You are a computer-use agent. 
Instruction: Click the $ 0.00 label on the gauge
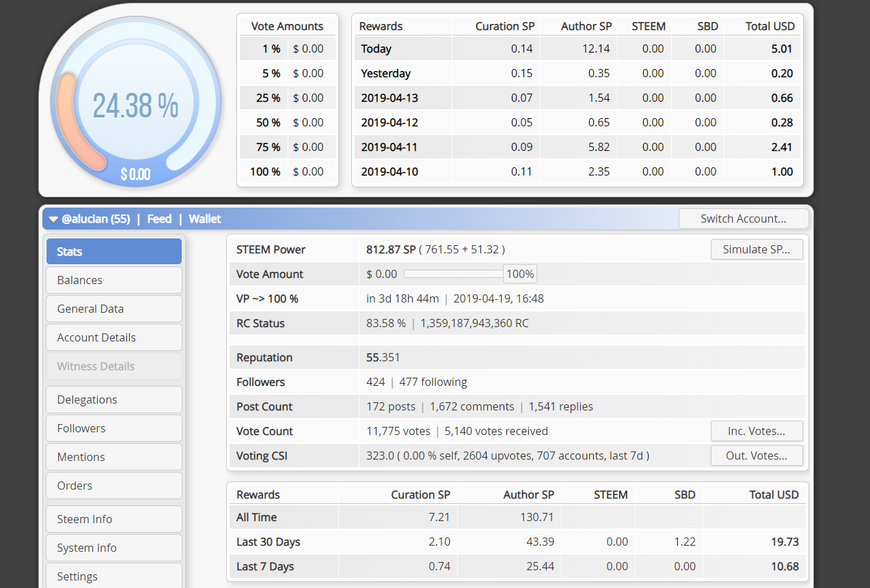pos(135,174)
